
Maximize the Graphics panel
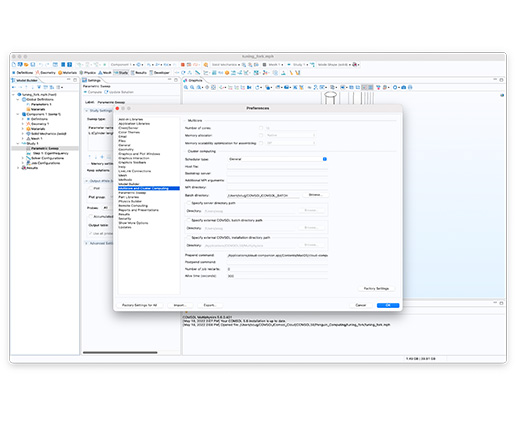coord(501,80)
